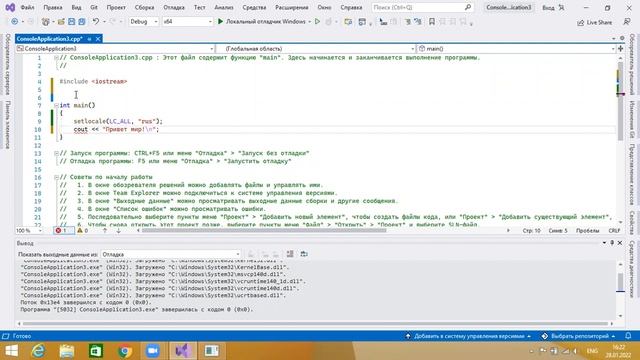
Task: Open the Git menu
Action: pyautogui.click(x=94, y=7)
